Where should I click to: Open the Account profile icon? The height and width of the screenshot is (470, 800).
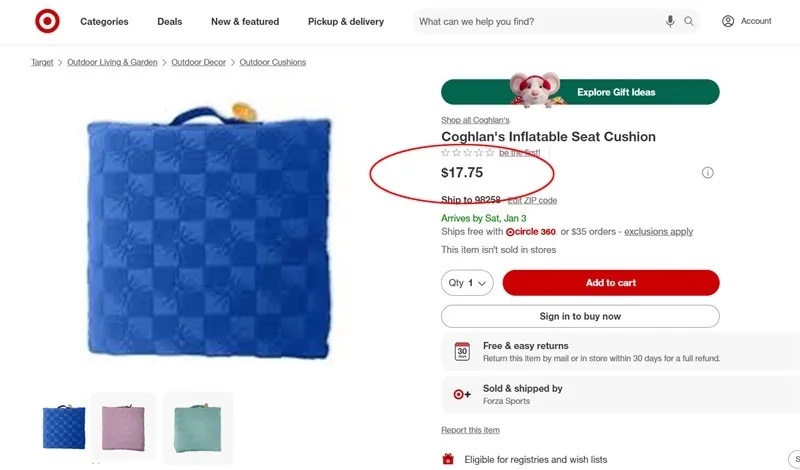[728, 21]
